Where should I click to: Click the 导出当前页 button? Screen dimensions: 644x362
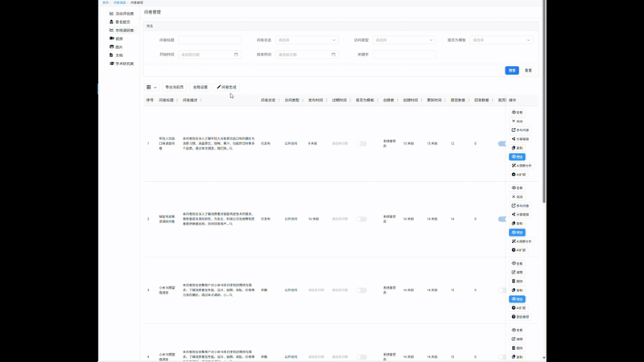174,87
